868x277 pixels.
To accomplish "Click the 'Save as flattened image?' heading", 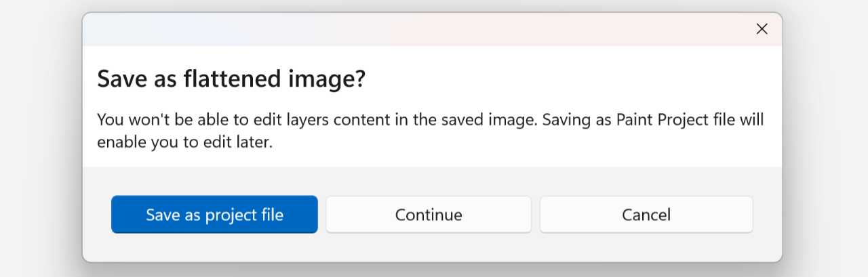I will tap(231, 79).
